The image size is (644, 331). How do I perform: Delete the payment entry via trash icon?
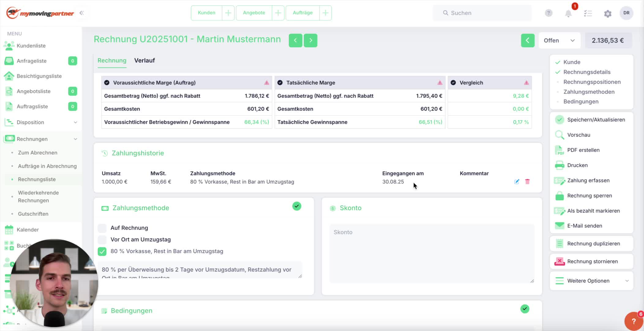(x=527, y=181)
